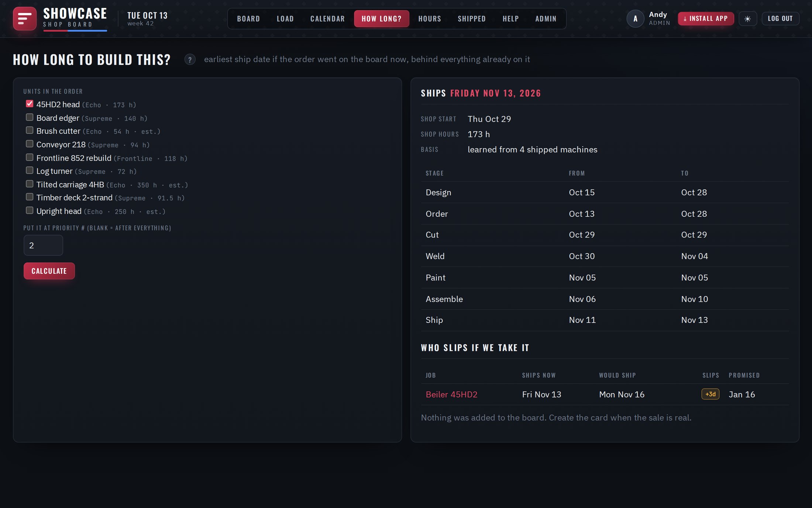The width and height of the screenshot is (812, 508).
Task: Open the Calendar tab
Action: coord(327,18)
